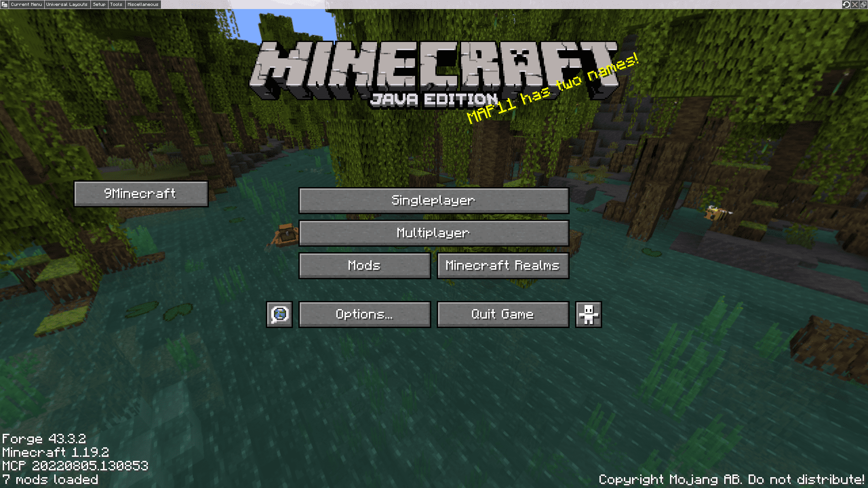Select Tools from the top menu bar
This screenshot has height=488, width=868.
[115, 4]
